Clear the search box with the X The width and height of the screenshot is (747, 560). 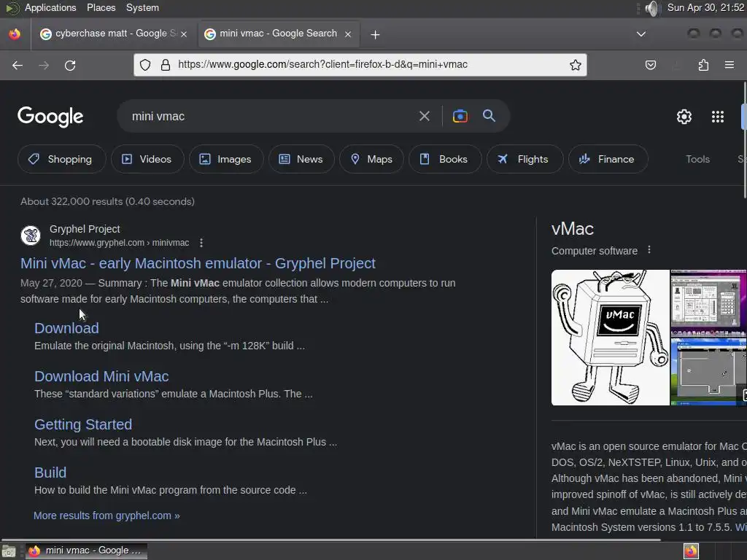424,116
